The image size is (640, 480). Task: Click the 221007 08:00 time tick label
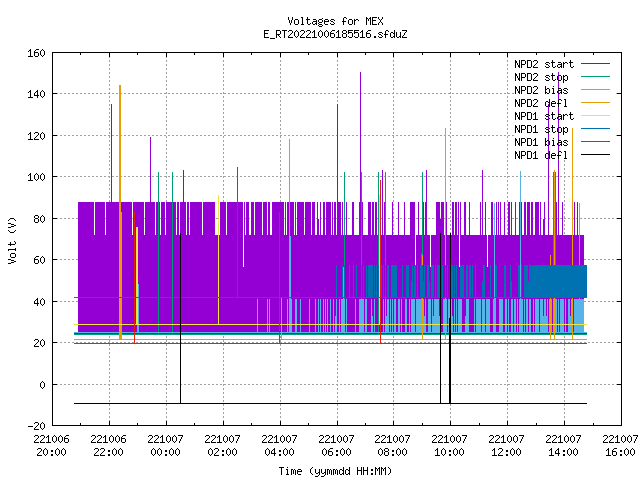[x=393, y=446]
